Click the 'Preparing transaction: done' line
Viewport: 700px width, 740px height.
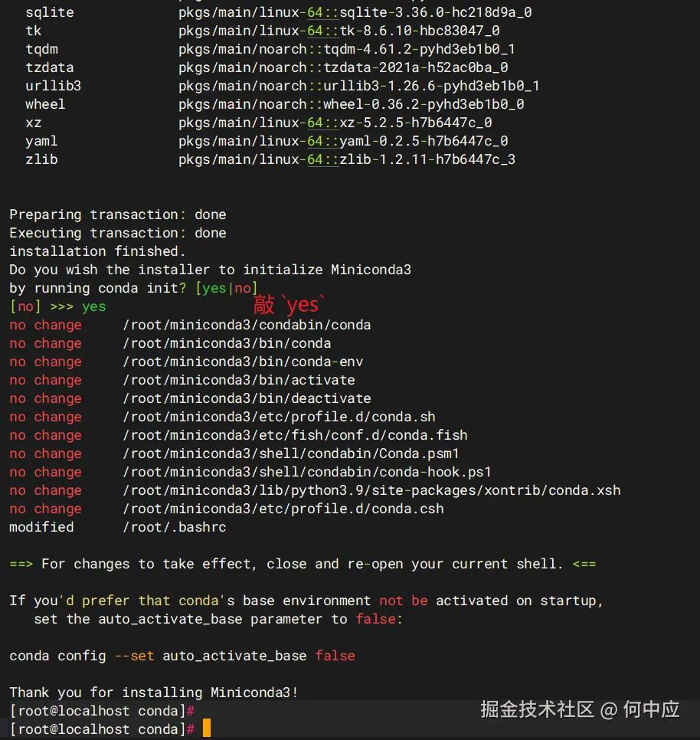coord(118,214)
